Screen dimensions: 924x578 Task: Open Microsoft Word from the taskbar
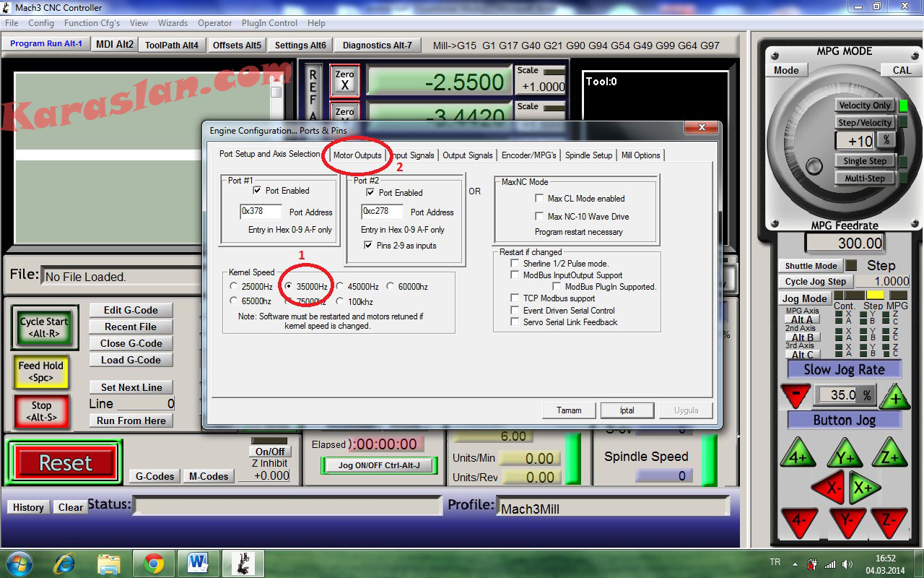(197, 563)
